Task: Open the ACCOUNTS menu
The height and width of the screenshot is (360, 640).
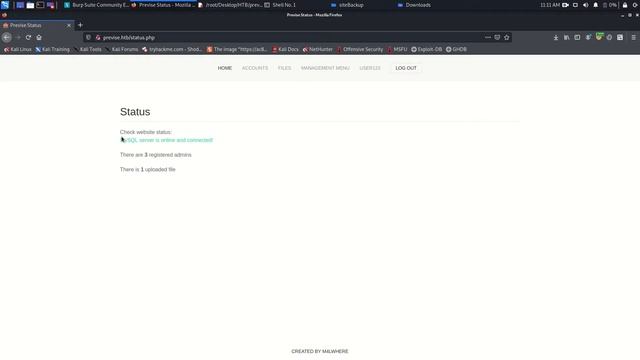Action: point(255,68)
